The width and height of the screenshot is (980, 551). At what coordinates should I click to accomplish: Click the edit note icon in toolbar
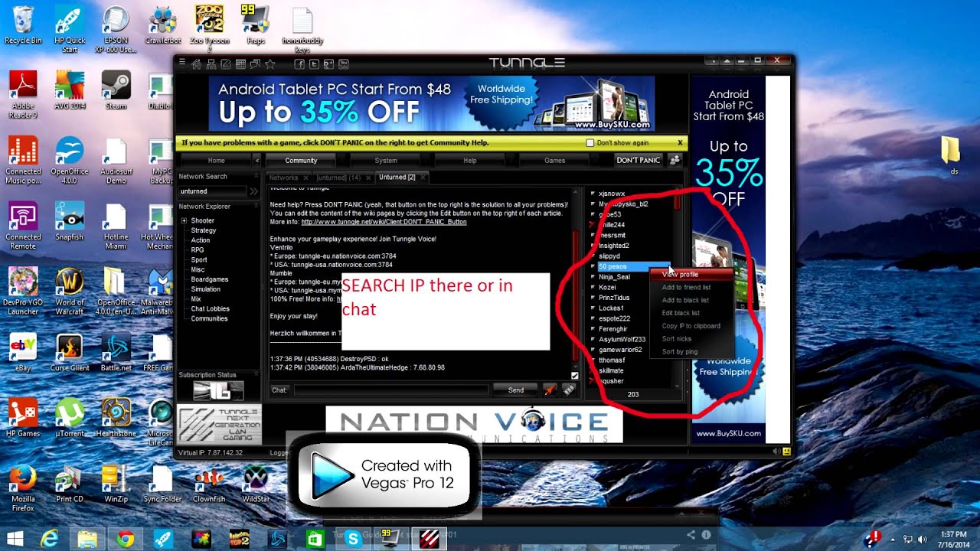[x=226, y=64]
